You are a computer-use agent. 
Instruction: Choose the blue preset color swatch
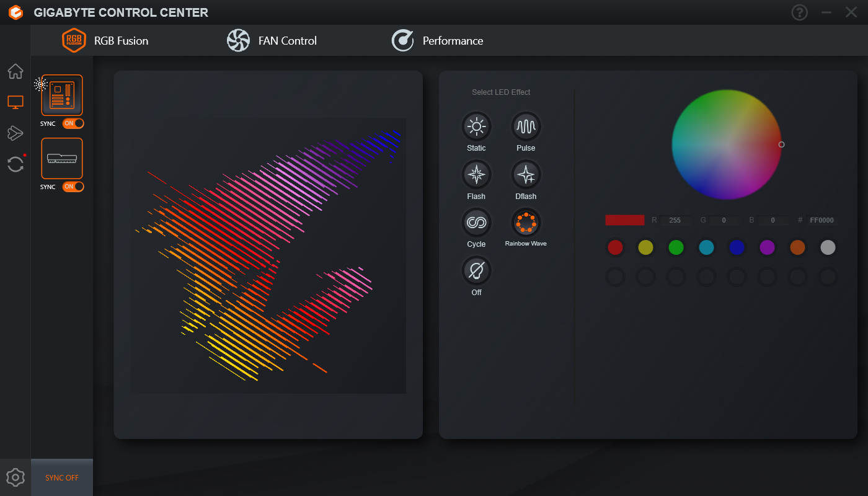pyautogui.click(x=737, y=248)
